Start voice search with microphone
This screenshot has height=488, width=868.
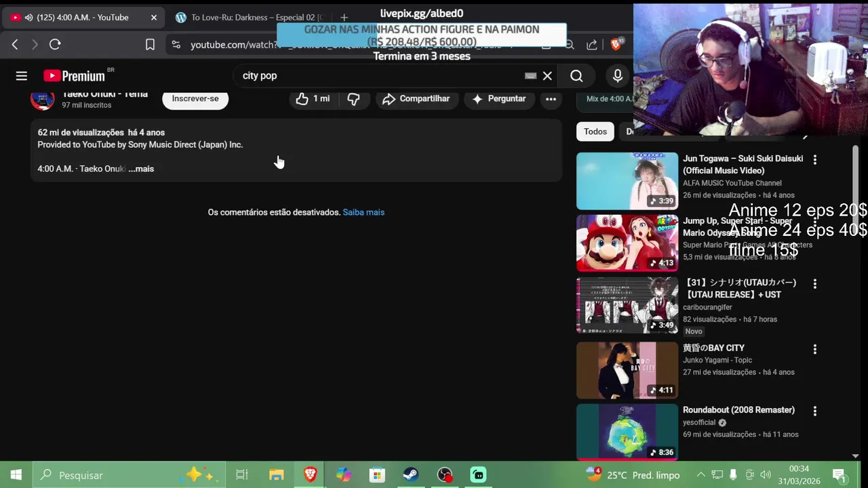[617, 76]
